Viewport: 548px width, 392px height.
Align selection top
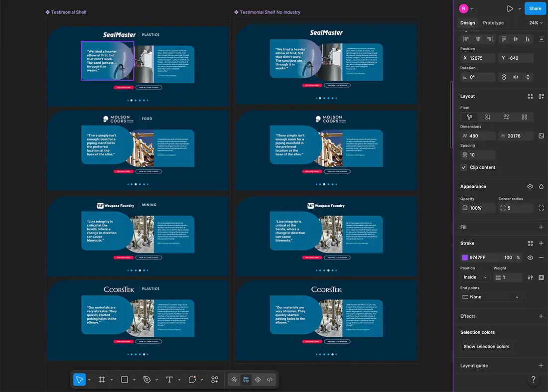[x=504, y=39]
